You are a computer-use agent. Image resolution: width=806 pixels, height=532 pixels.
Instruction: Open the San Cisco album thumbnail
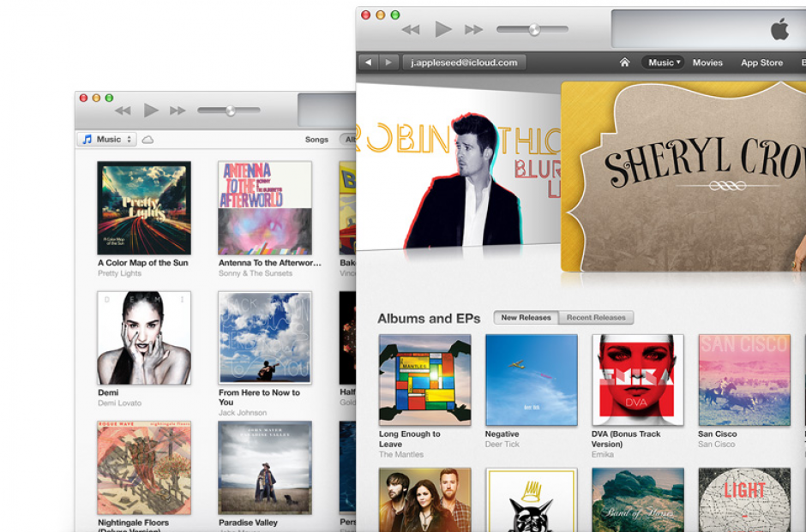[743, 379]
